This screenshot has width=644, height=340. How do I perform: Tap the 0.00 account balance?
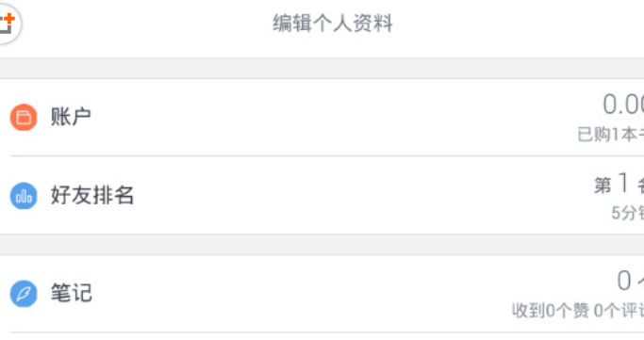tap(623, 105)
